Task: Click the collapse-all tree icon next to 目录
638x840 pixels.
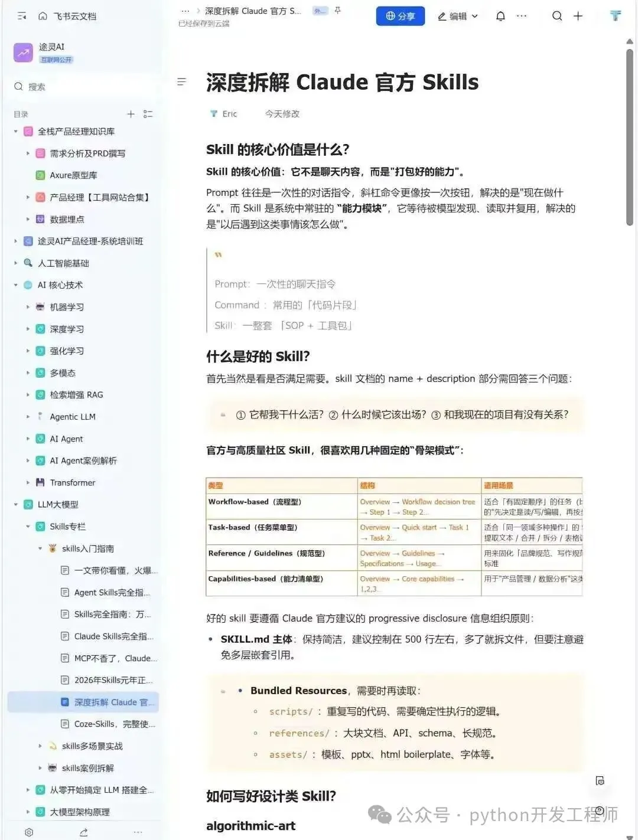Action: (148, 114)
